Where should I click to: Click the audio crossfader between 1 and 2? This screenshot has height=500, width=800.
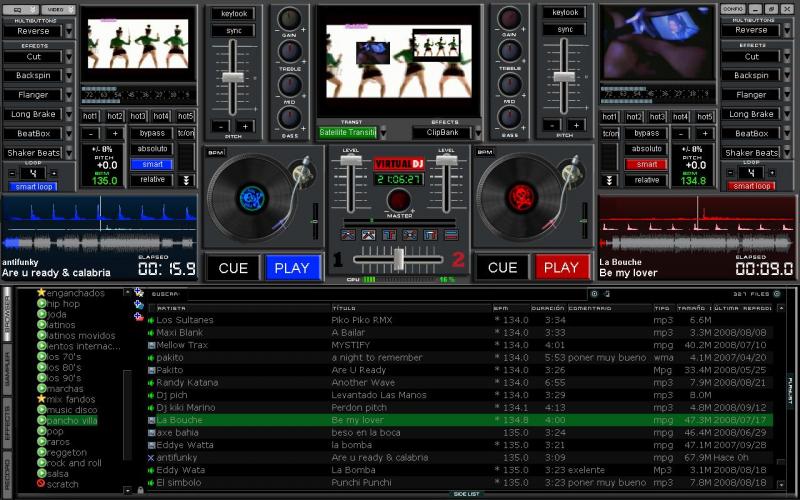pos(398,259)
